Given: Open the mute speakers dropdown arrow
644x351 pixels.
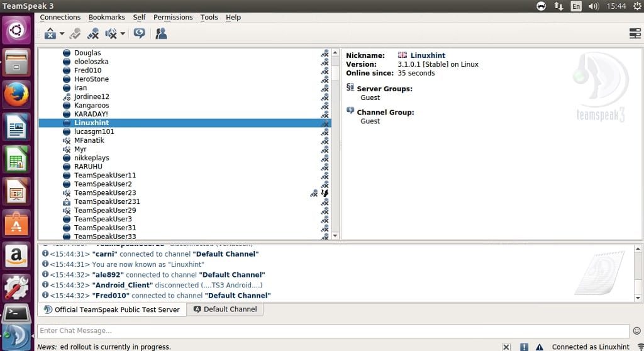Looking at the screenshot, I should [123, 34].
